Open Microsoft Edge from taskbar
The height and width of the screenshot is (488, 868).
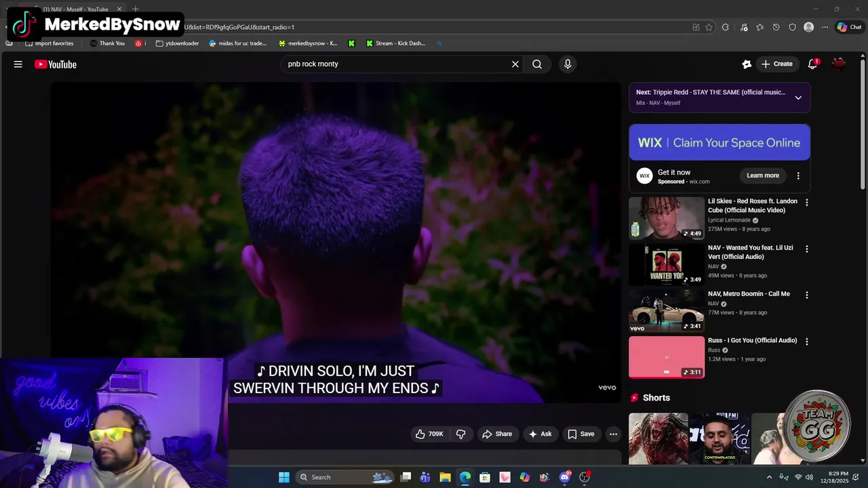pos(465,477)
